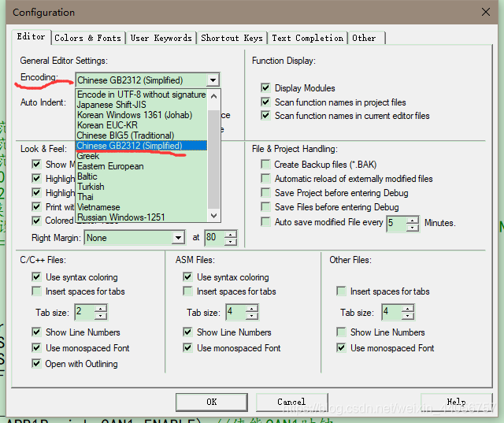This screenshot has height=423, width=504.
Task: Increase the Right Margin column stepper
Action: (x=231, y=234)
